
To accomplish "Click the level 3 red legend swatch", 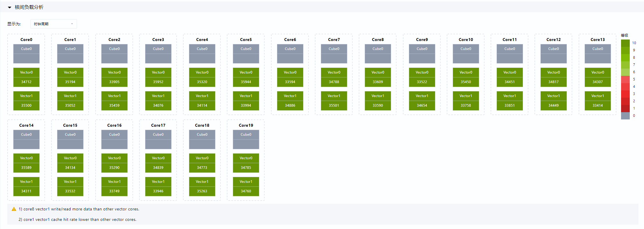I will pos(625,94).
